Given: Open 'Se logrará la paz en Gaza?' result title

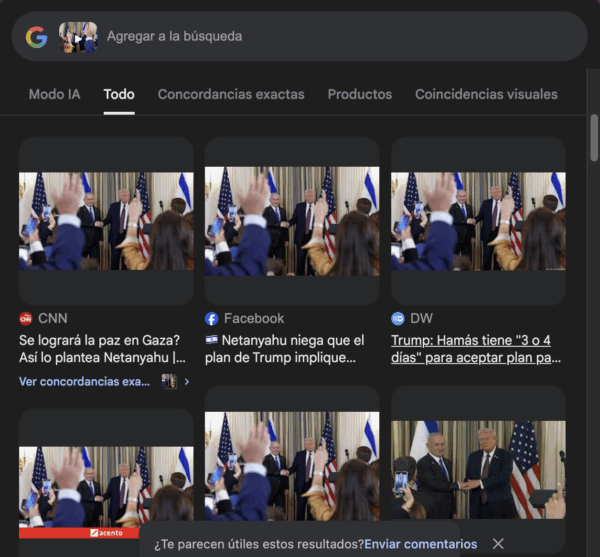Looking at the screenshot, I should (102, 349).
